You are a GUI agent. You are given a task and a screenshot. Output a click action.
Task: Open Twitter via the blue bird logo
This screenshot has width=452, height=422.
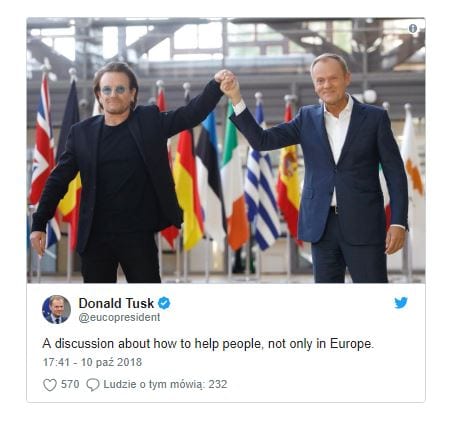[x=401, y=303]
